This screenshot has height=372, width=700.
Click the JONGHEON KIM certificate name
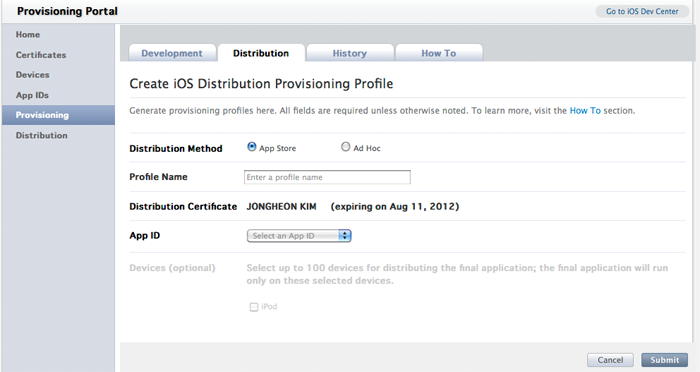click(x=281, y=207)
